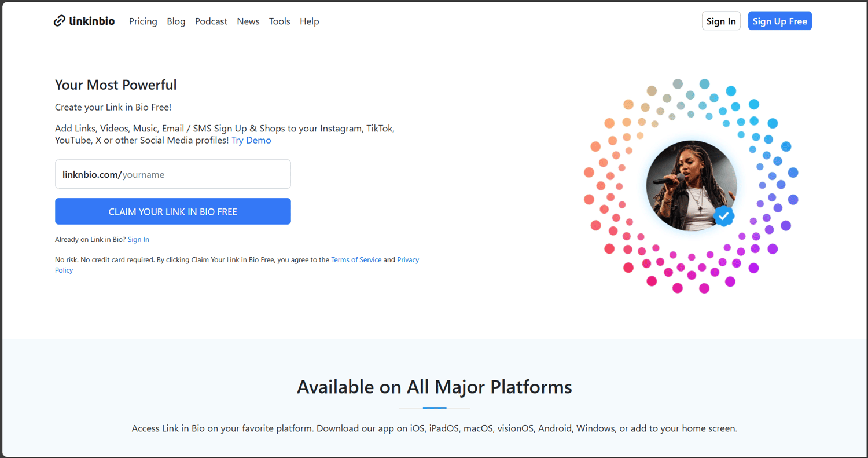Click Sign In link below claim button
The width and height of the screenshot is (868, 458).
coord(138,239)
